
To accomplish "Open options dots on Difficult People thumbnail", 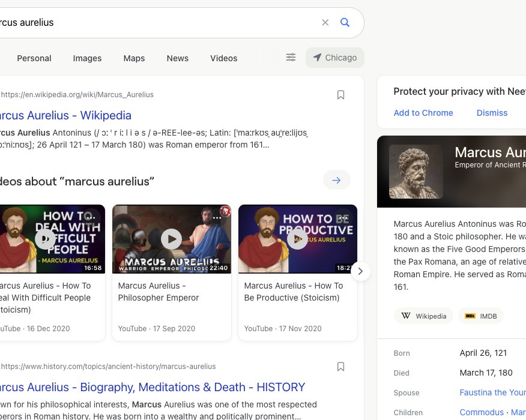I will coord(91,218).
